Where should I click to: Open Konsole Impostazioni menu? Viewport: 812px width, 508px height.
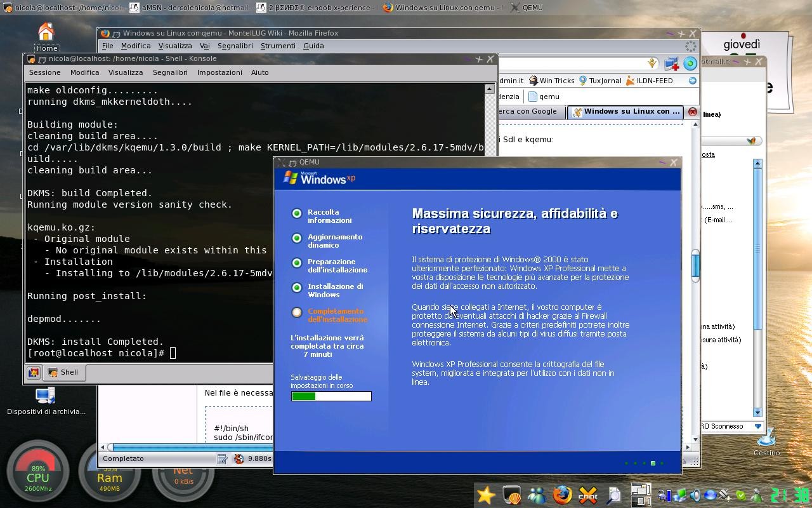pyautogui.click(x=219, y=72)
